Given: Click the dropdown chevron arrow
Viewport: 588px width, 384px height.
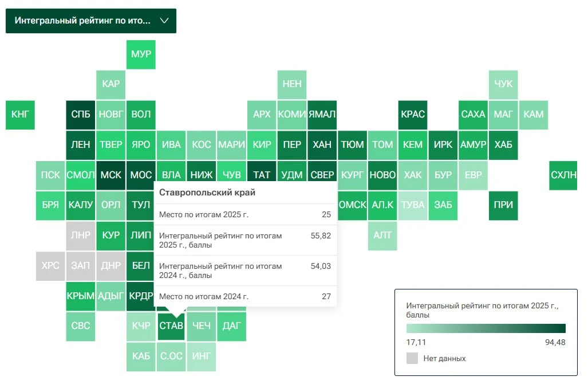Looking at the screenshot, I should (164, 21).
